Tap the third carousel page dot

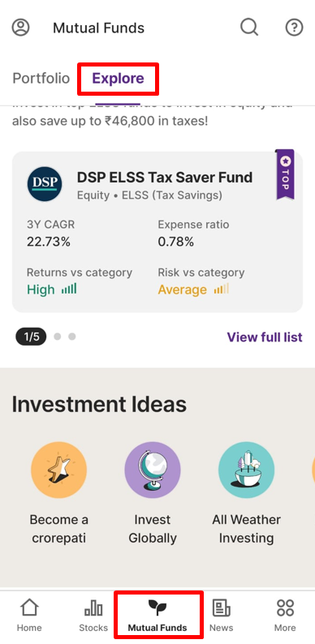click(72, 337)
